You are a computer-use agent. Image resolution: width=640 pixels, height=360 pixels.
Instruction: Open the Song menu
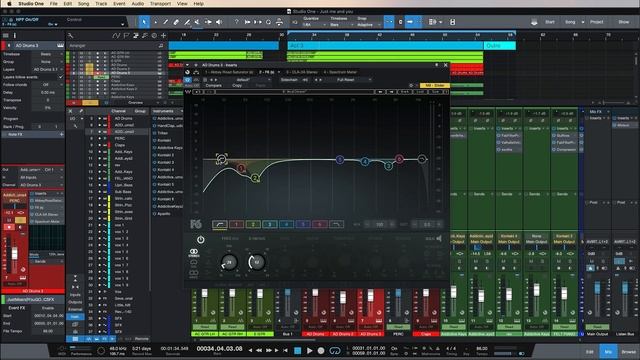click(x=83, y=4)
